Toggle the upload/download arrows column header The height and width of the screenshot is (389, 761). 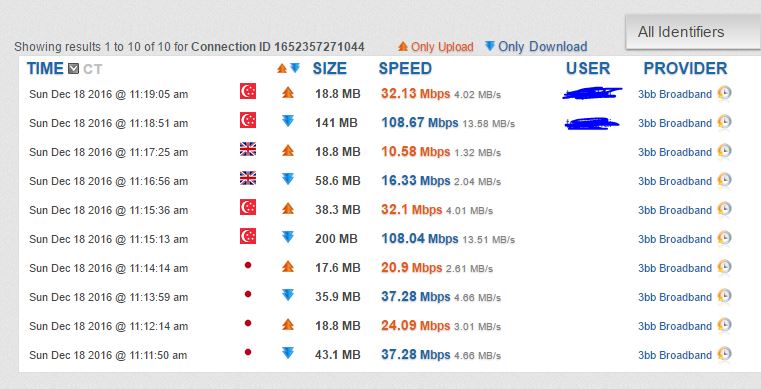click(288, 68)
